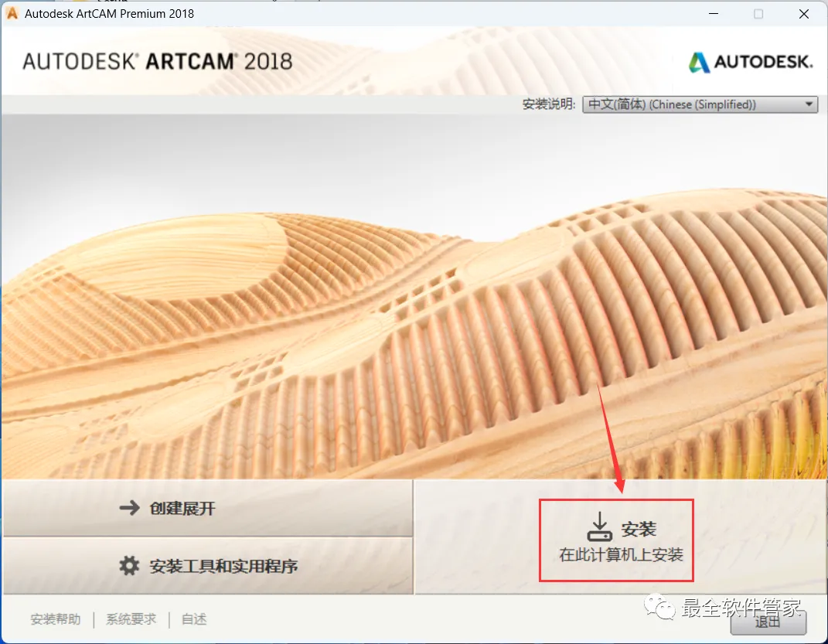Open 安装工具和实用程序
The height and width of the screenshot is (644, 828).
(208, 566)
